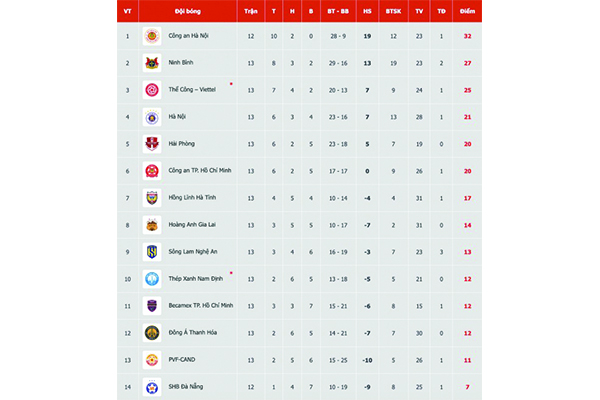This screenshot has width=600, height=400.
Task: Select the Becamex TP. Hồ Chí Minh name
Action: pyautogui.click(x=201, y=306)
